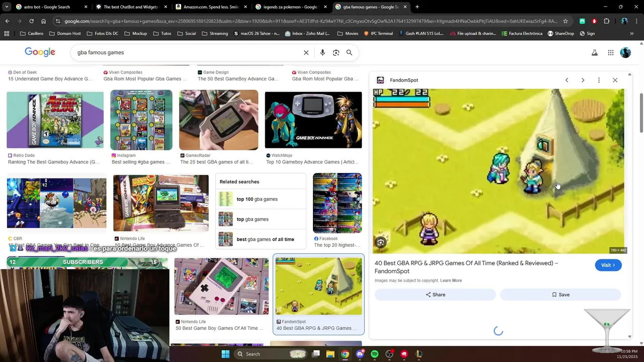
Task: Open the Google account profile picture
Action: [625, 52]
